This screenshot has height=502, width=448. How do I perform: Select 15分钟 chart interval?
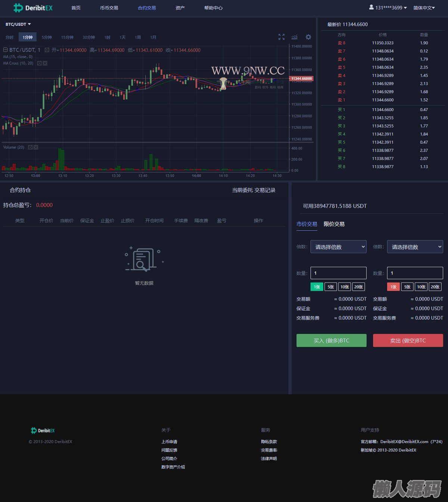[67, 37]
